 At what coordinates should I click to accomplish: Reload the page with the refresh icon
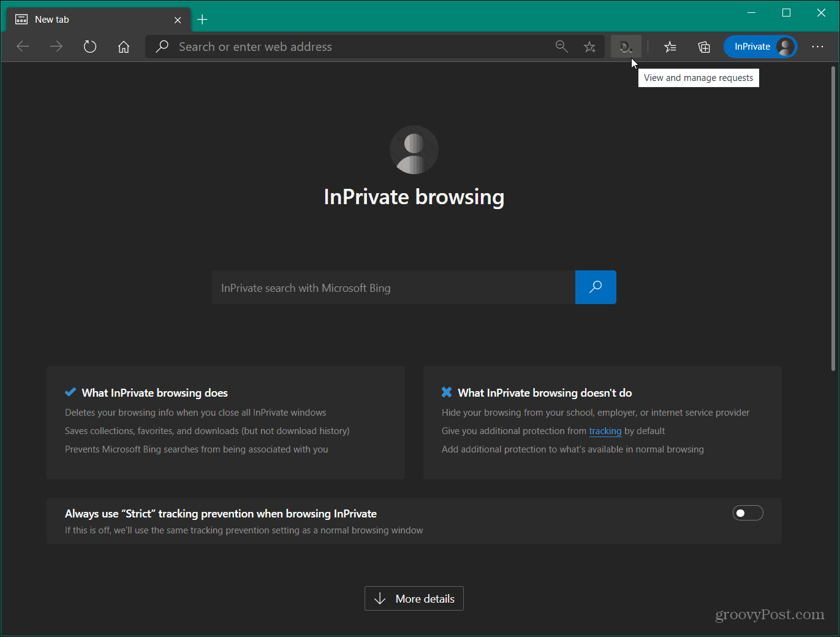[89, 46]
